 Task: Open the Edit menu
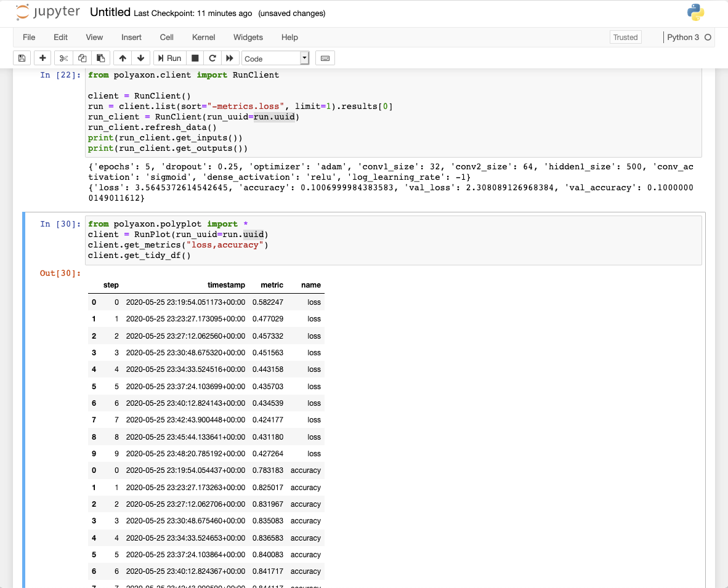tap(60, 37)
